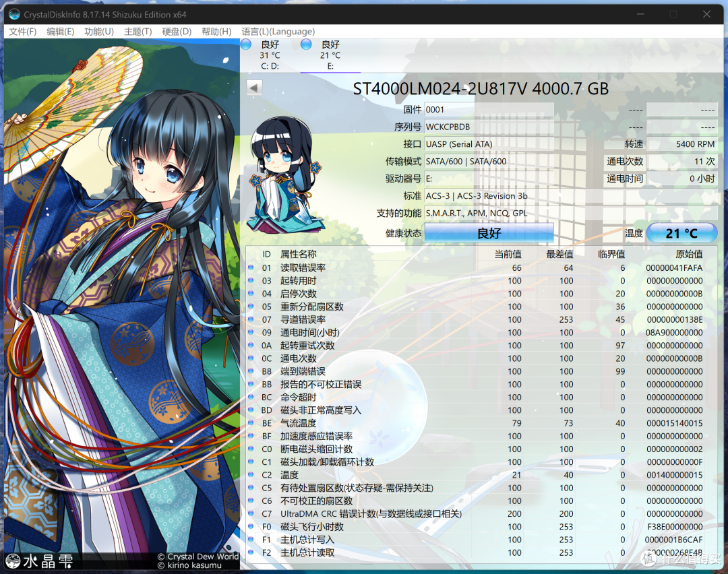This screenshot has height=574, width=728.
Task: Open the 文件(F) menu
Action: click(x=22, y=32)
